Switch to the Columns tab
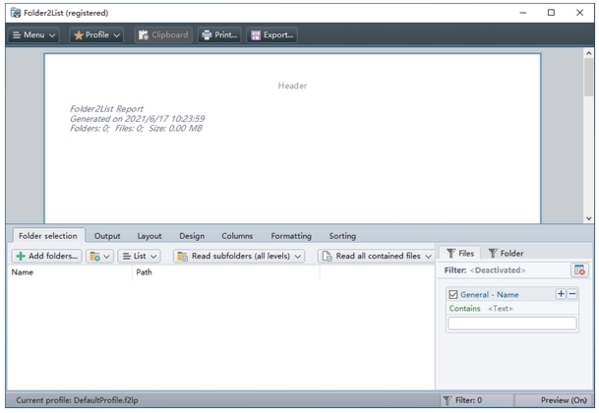The width and height of the screenshot is (599, 413). [237, 236]
